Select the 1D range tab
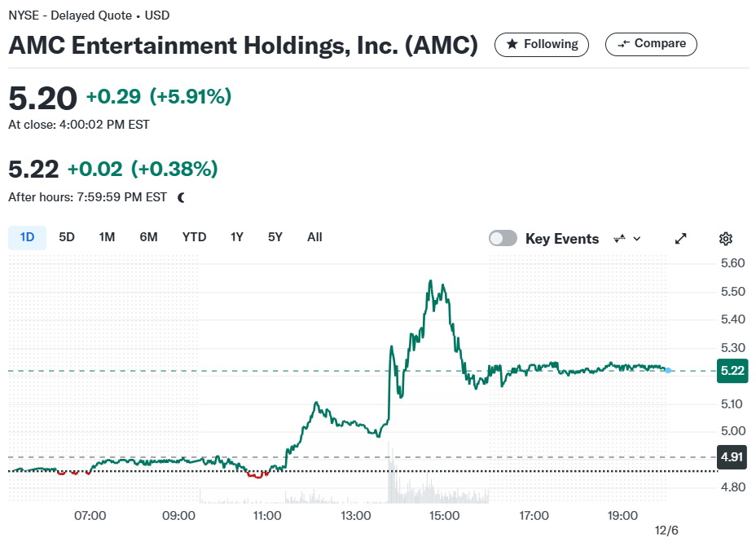Image resolution: width=756 pixels, height=542 pixels. click(27, 237)
